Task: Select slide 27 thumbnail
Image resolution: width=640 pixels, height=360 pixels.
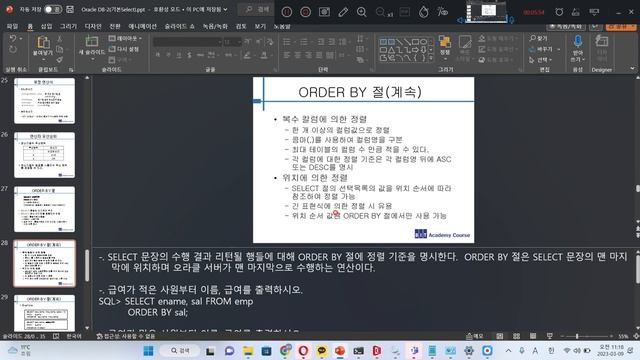Action: pos(44,209)
